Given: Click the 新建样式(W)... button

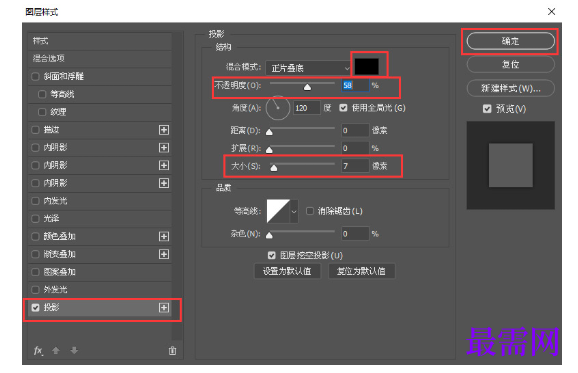Looking at the screenshot, I should coord(511,88).
